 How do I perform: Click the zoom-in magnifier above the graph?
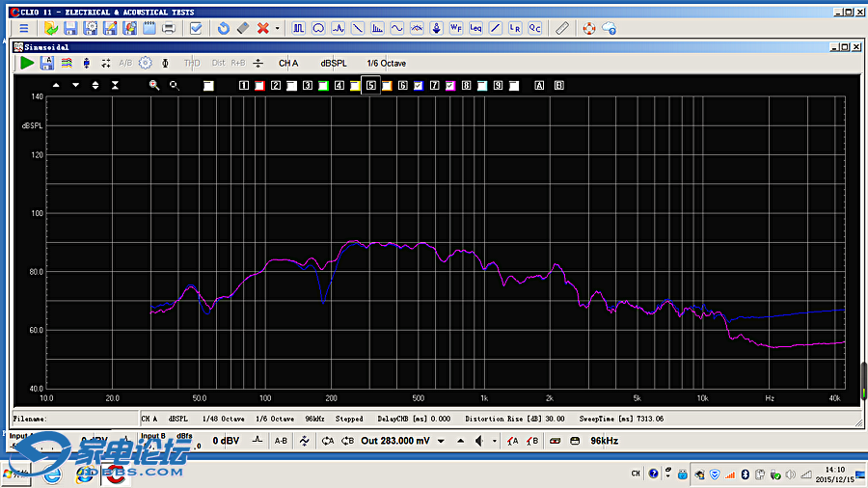click(x=153, y=85)
